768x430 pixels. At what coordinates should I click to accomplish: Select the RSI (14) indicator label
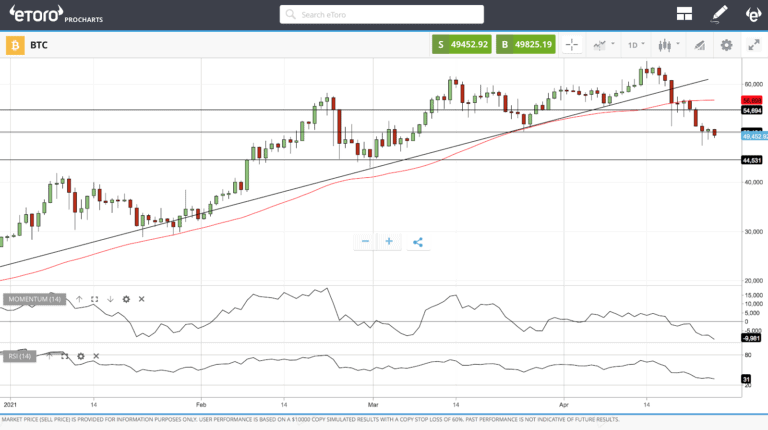click(x=21, y=355)
